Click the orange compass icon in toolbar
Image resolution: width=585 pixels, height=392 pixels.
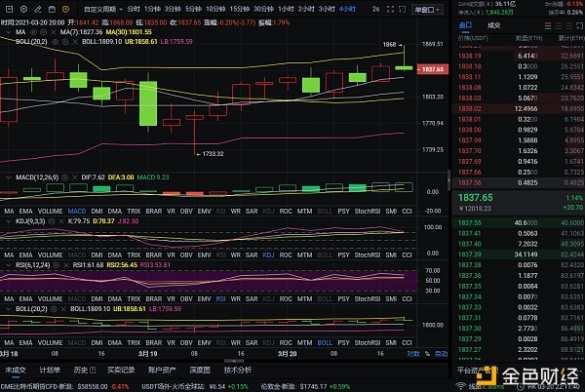[x=65, y=9]
